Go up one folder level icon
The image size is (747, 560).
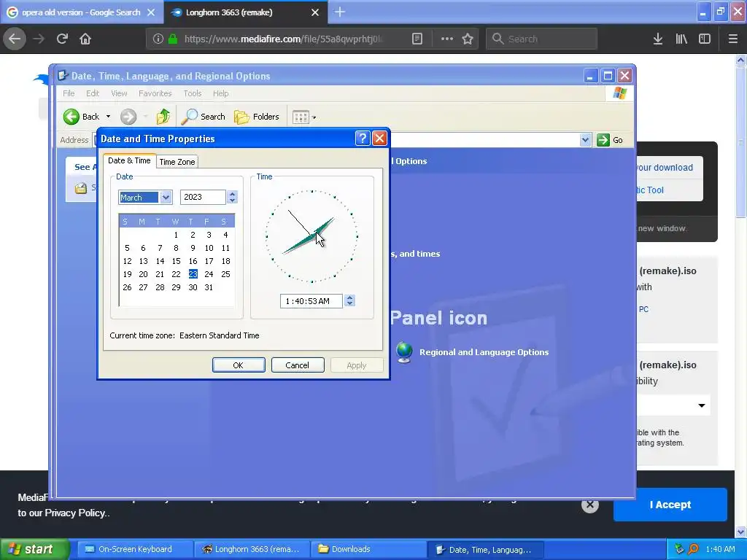(163, 117)
